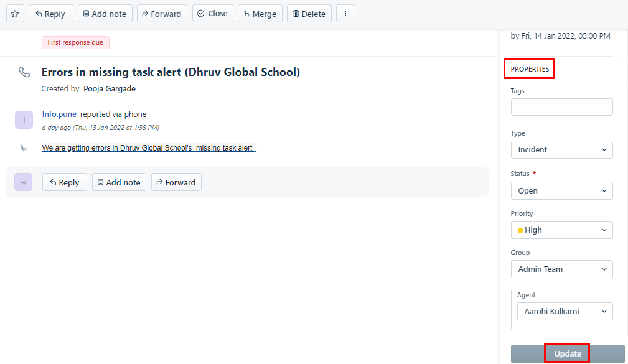Image resolution: width=628 pixels, height=364 pixels.
Task: Star this ticket with the star icon
Action: 15,14
